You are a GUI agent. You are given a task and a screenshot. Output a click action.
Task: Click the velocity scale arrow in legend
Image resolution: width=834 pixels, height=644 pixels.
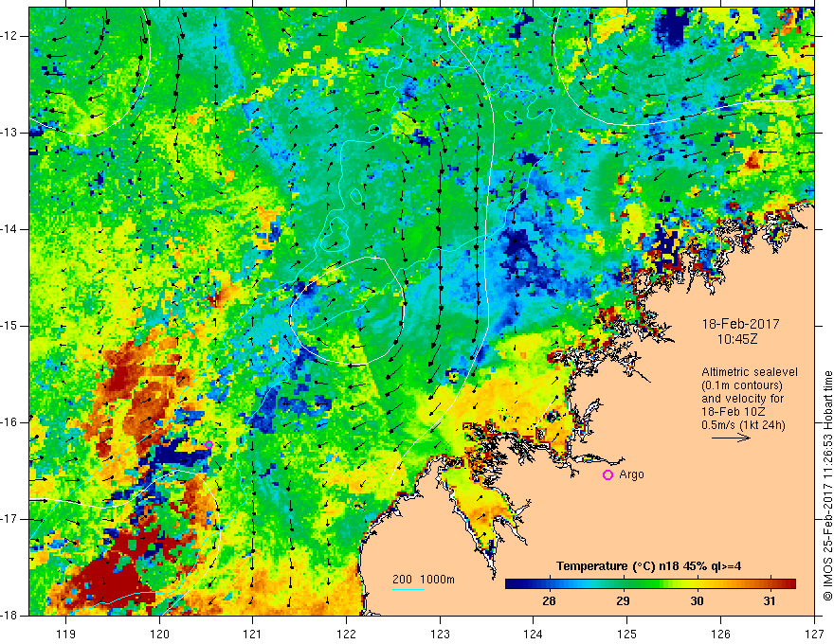click(x=731, y=438)
